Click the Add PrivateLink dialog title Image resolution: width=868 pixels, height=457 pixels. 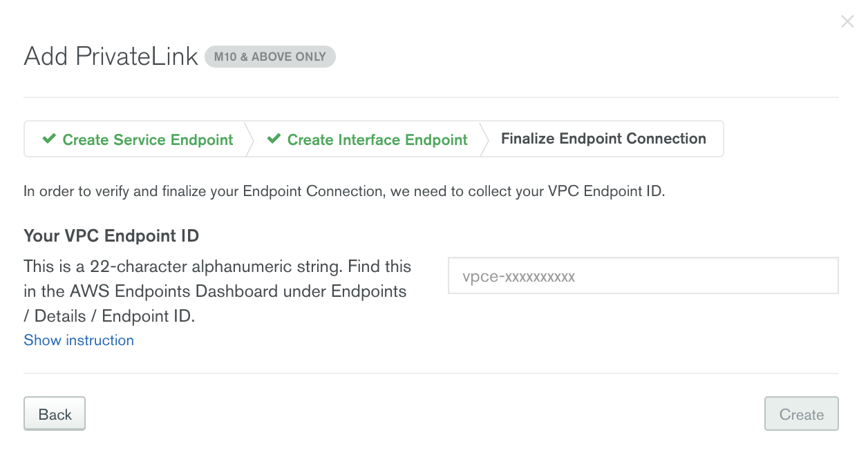click(111, 56)
